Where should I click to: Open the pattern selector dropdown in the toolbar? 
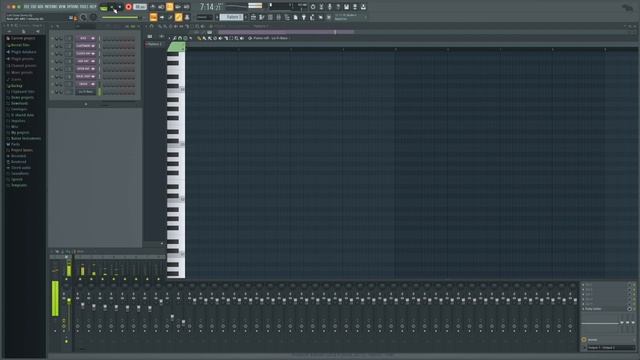coord(231,17)
